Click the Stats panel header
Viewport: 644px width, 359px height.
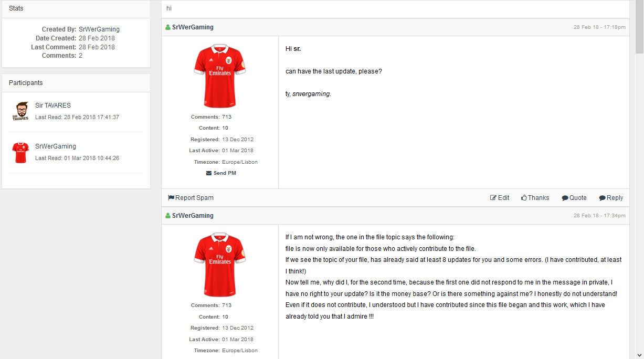[76, 8]
